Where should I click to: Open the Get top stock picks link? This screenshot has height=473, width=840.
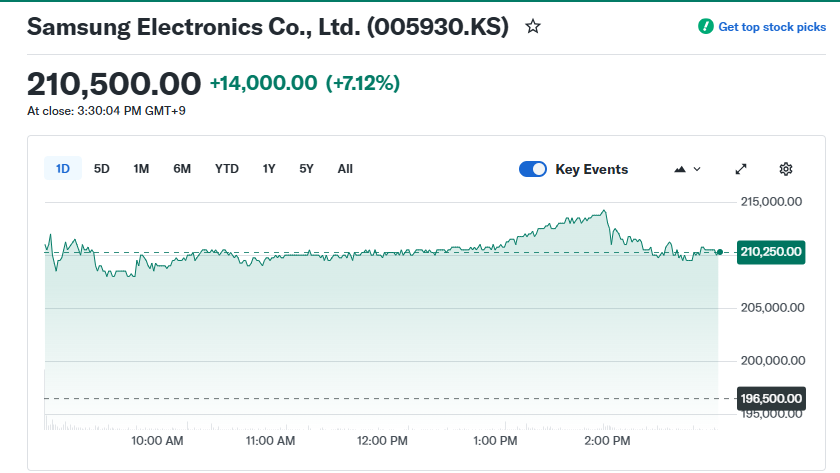click(772, 27)
